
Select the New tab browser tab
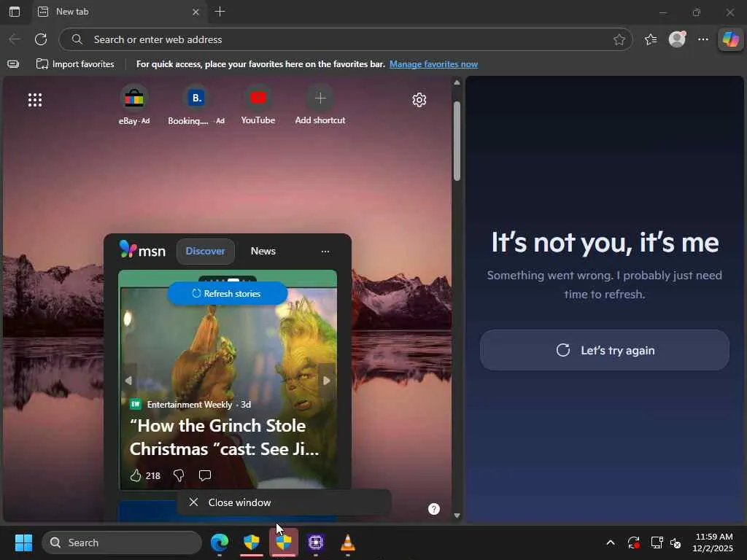pyautogui.click(x=119, y=12)
